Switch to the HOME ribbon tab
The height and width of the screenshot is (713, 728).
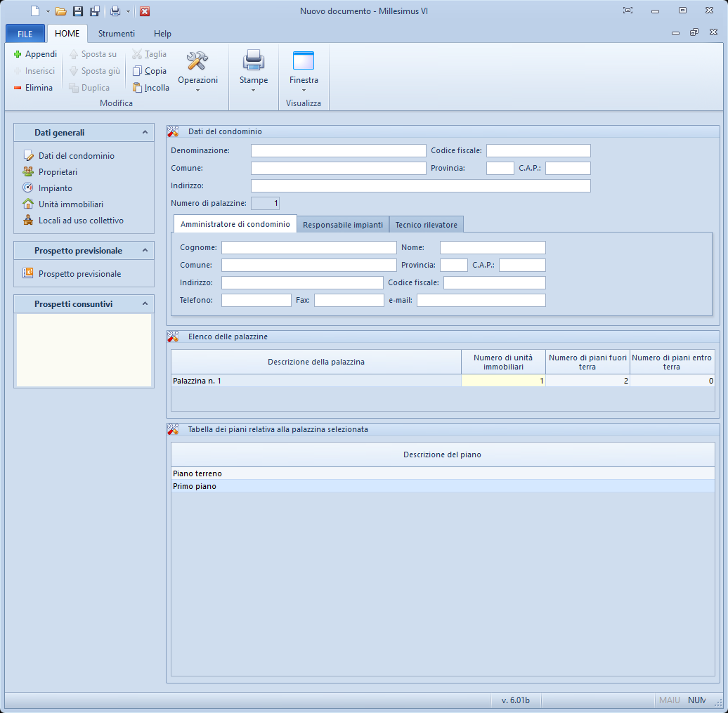click(x=67, y=34)
